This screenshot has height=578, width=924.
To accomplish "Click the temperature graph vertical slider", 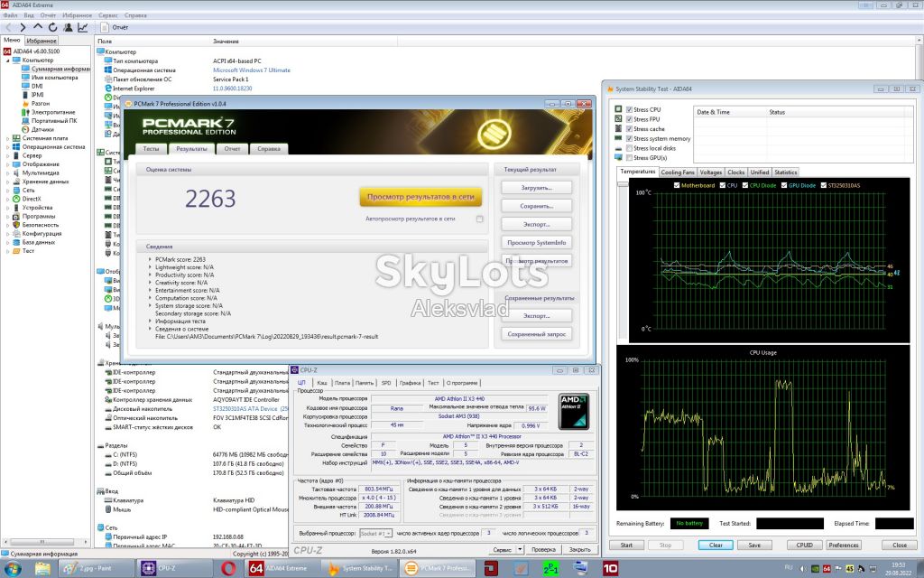I will pyautogui.click(x=623, y=185).
